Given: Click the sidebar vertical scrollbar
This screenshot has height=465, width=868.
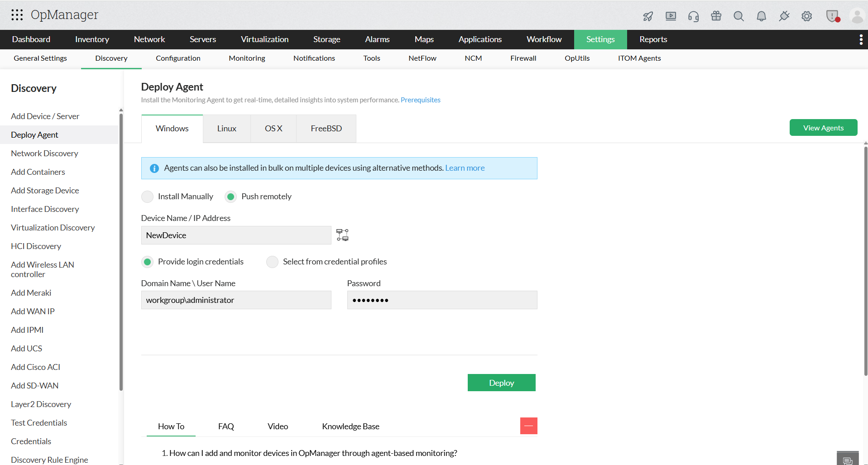Looking at the screenshot, I should (x=121, y=251).
